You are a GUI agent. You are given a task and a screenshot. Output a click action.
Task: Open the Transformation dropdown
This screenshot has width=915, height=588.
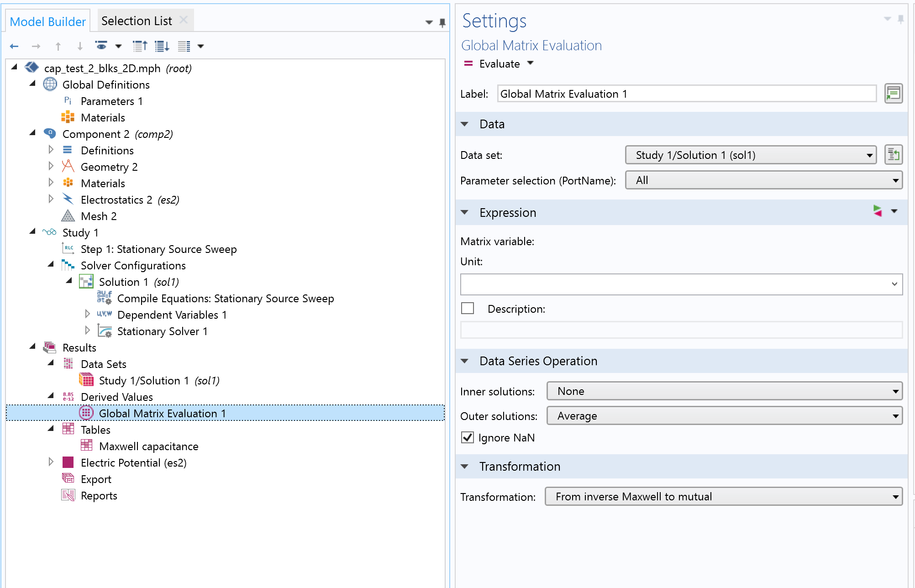(724, 497)
